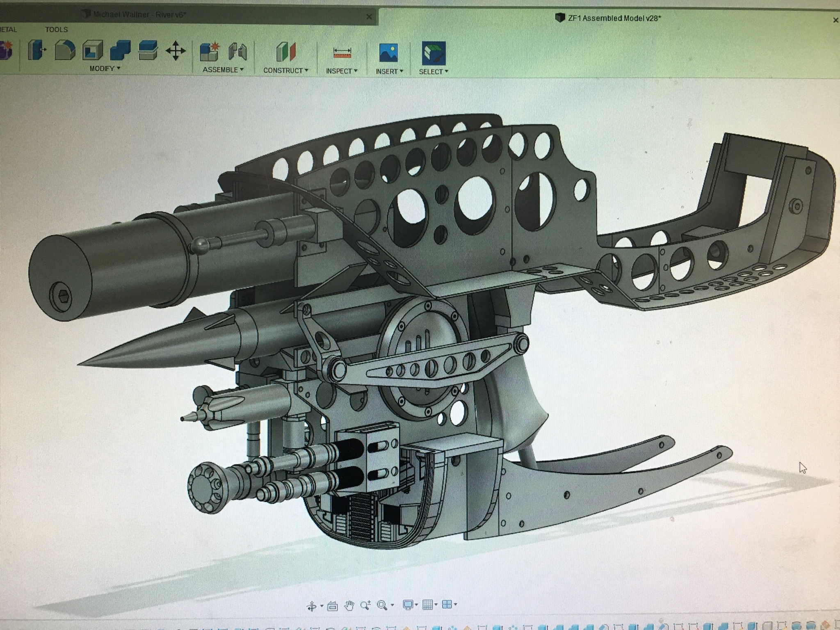This screenshot has height=630, width=840.
Task: Select the Offset Face tool
Action: pyautogui.click(x=148, y=51)
